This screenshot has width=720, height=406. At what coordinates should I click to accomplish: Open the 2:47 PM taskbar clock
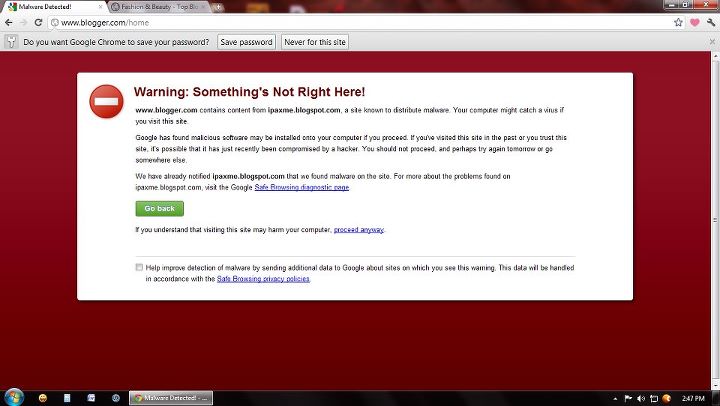(693, 398)
